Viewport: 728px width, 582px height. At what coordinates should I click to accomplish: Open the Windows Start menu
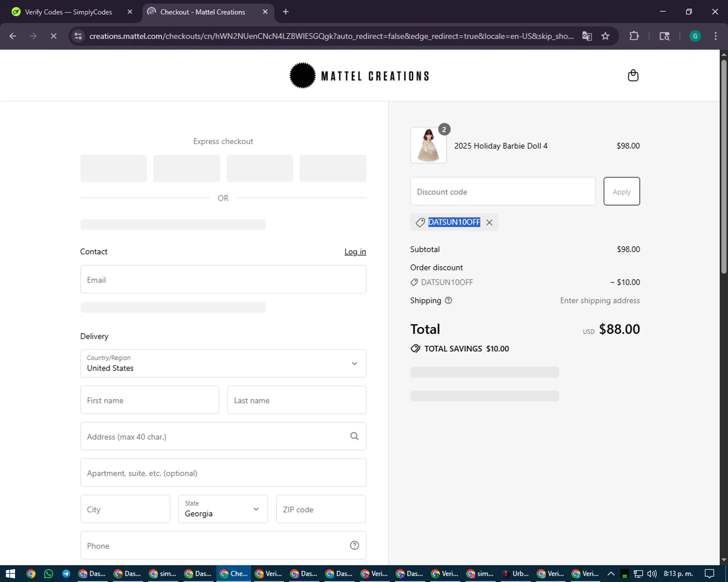point(10,574)
